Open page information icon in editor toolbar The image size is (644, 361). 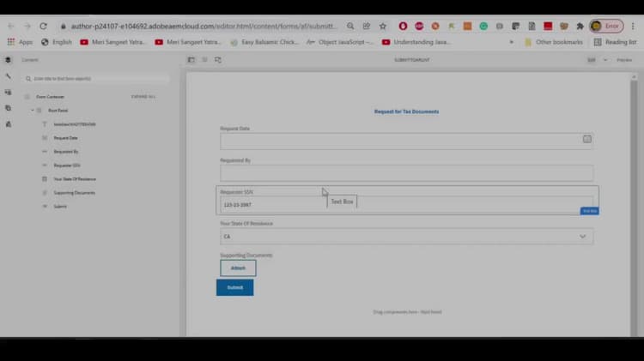tap(204, 60)
